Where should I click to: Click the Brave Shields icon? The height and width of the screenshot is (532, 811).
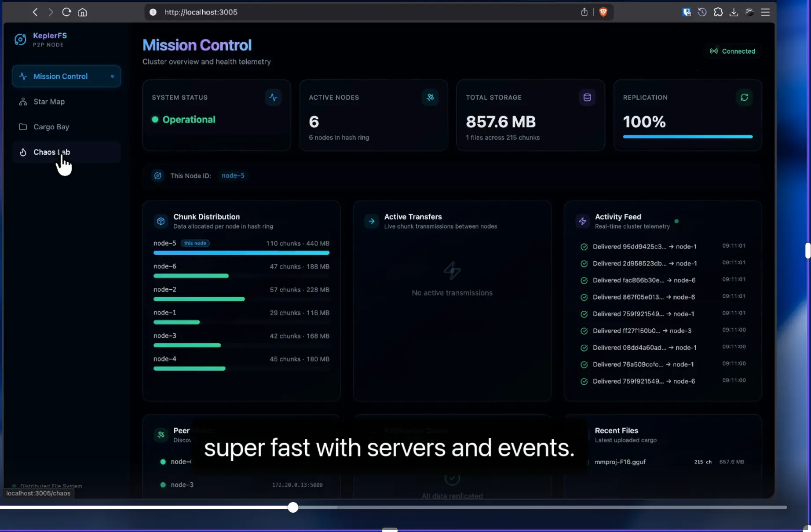[603, 12]
